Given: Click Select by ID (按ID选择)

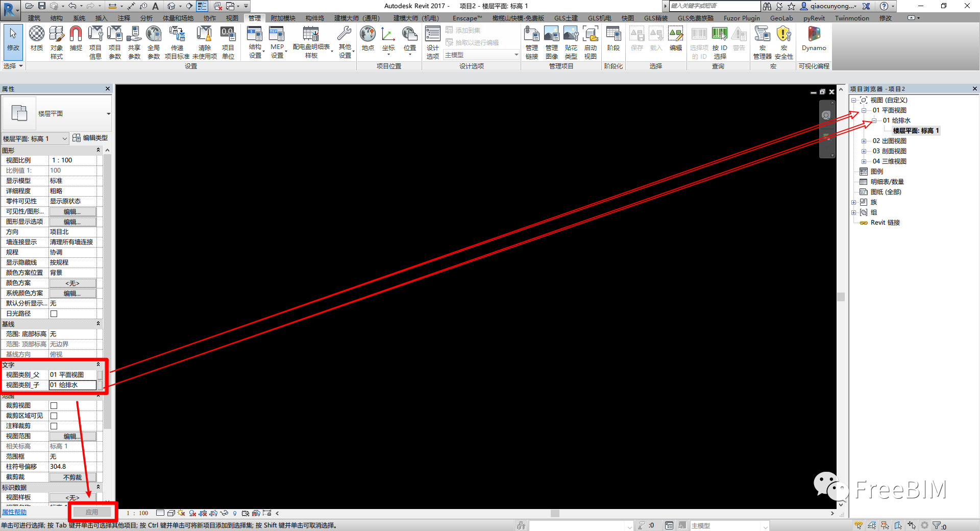Looking at the screenshot, I should coord(720,42).
